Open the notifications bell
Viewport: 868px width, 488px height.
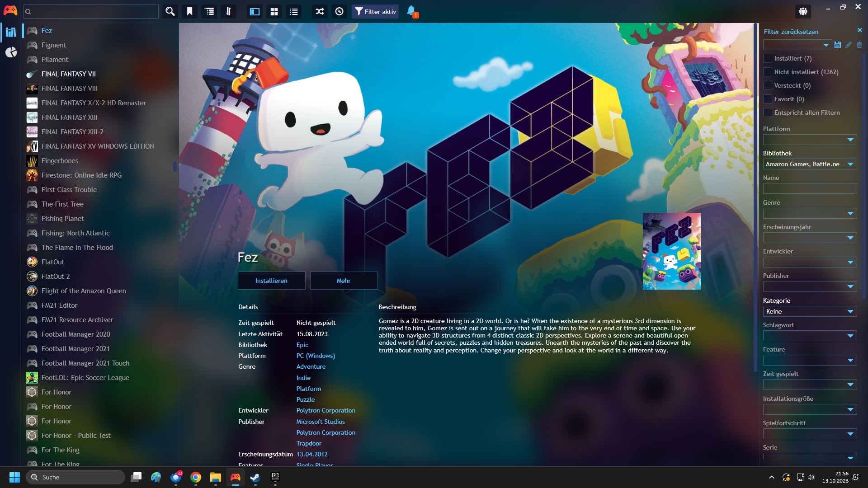click(411, 11)
